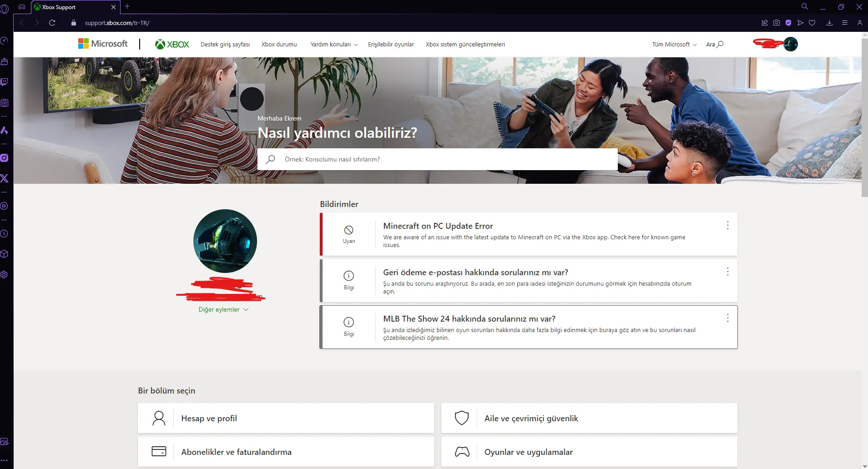Image resolution: width=868 pixels, height=469 pixels.
Task: Open the account avatar in the page header
Action: click(791, 44)
